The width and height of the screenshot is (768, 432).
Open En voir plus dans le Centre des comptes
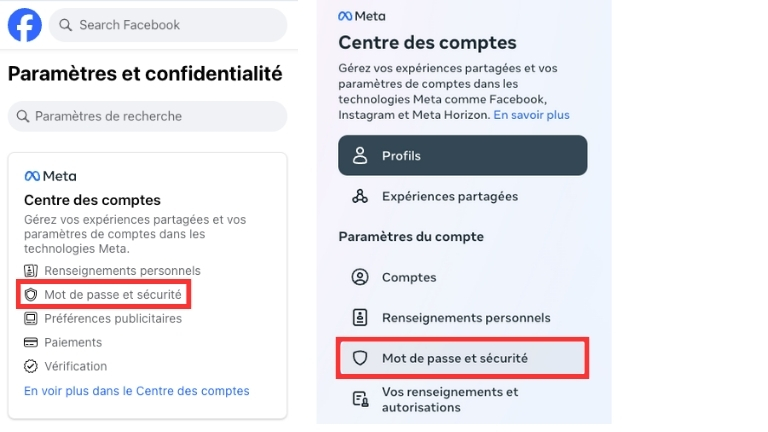coord(137,391)
